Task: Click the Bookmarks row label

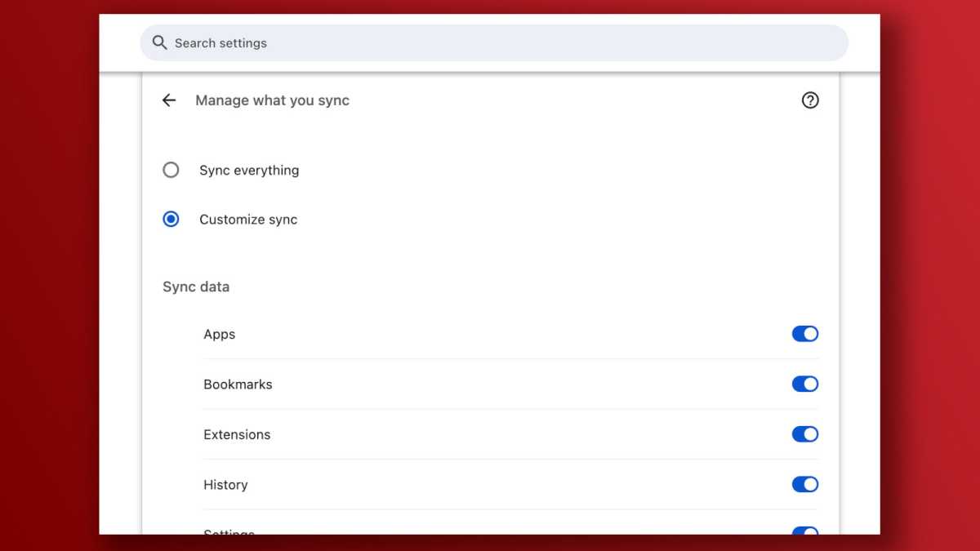Action: pos(238,384)
